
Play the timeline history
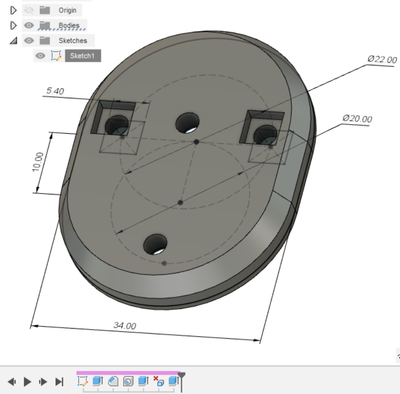(x=27, y=382)
